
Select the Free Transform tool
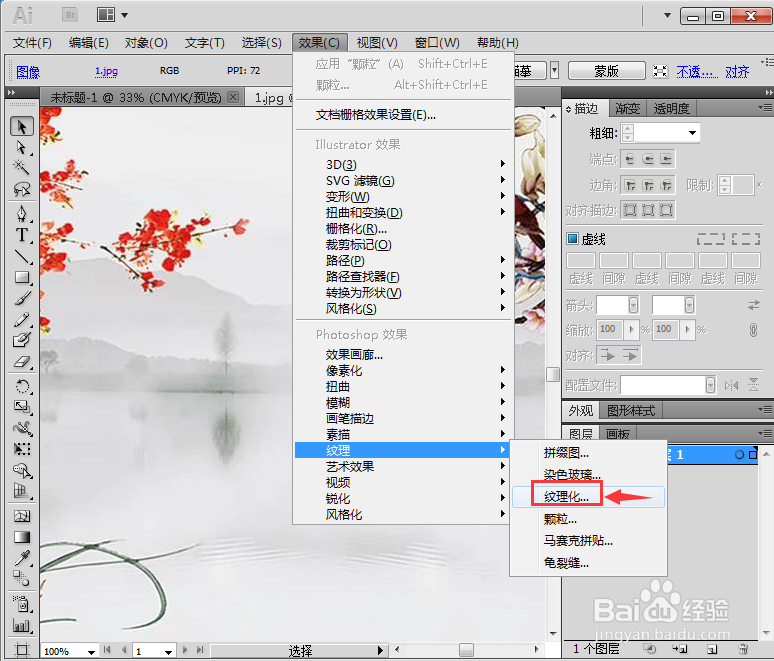(22, 449)
